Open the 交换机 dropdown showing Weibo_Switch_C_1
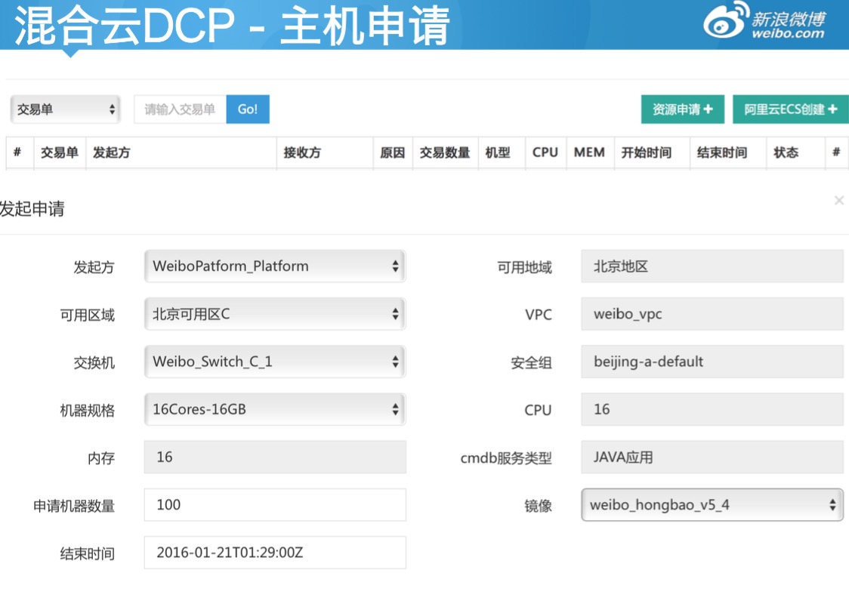This screenshot has width=849, height=616. [275, 361]
